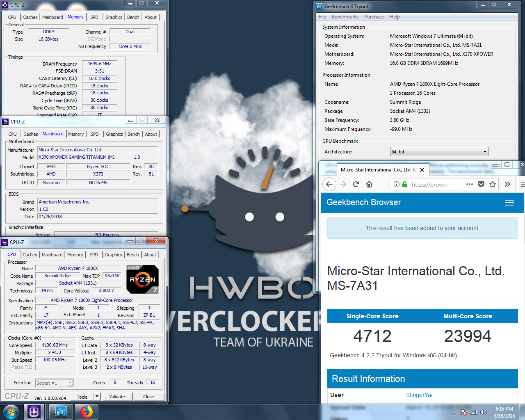
Task: Click the memory Size value 16 GBytes
Action: click(48, 39)
